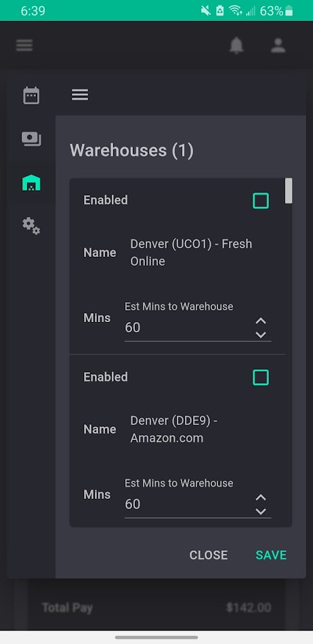Increase the UCO1 warehouse minutes with the up arrow
The height and width of the screenshot is (644, 313).
[261, 321]
